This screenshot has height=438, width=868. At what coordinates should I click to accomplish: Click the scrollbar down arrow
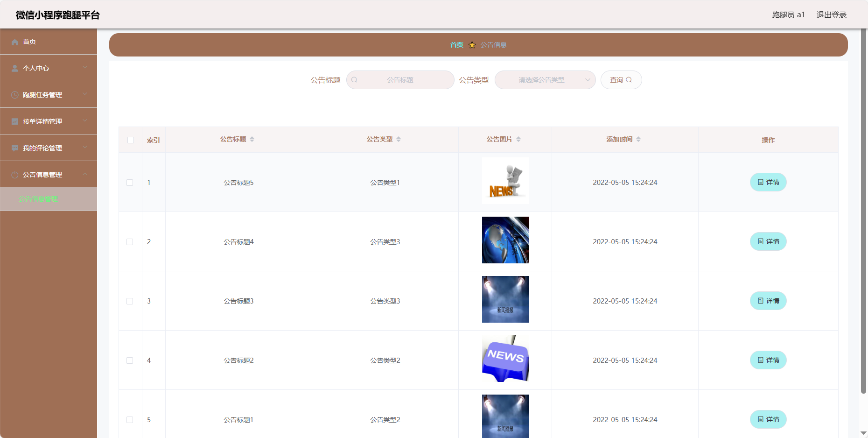click(x=864, y=433)
